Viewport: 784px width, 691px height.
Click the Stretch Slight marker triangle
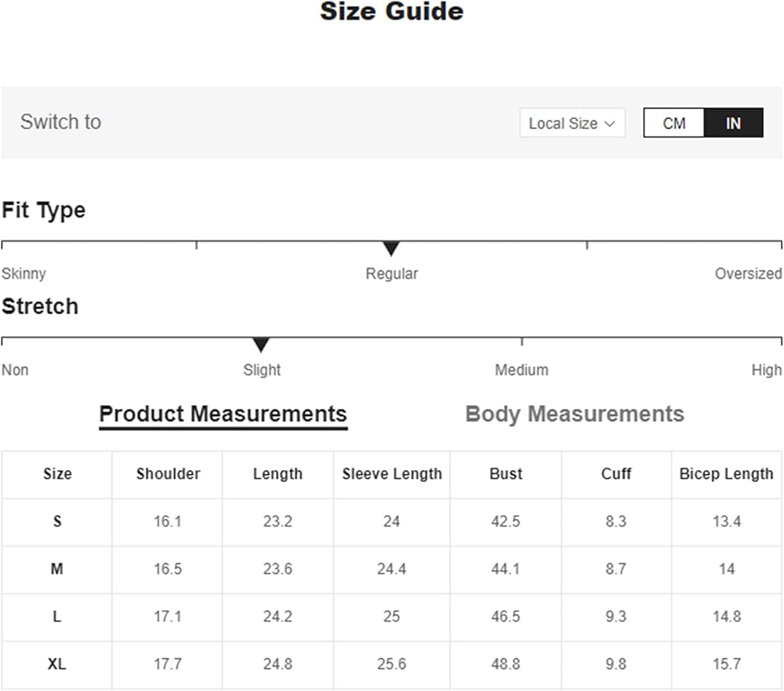tap(261, 345)
